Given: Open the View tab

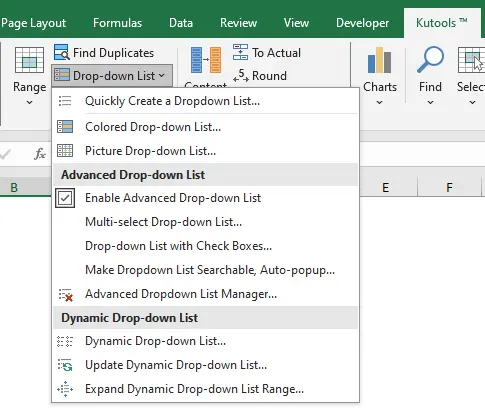Looking at the screenshot, I should point(296,23).
